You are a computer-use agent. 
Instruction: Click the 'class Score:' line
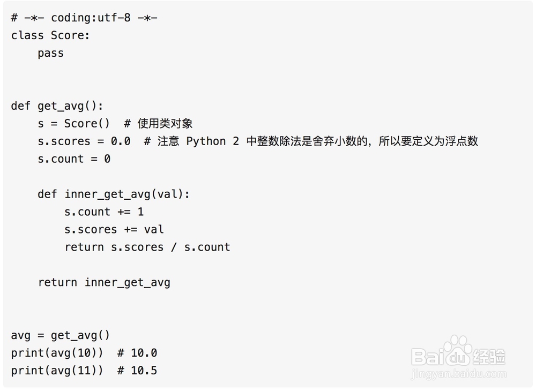[x=50, y=35]
